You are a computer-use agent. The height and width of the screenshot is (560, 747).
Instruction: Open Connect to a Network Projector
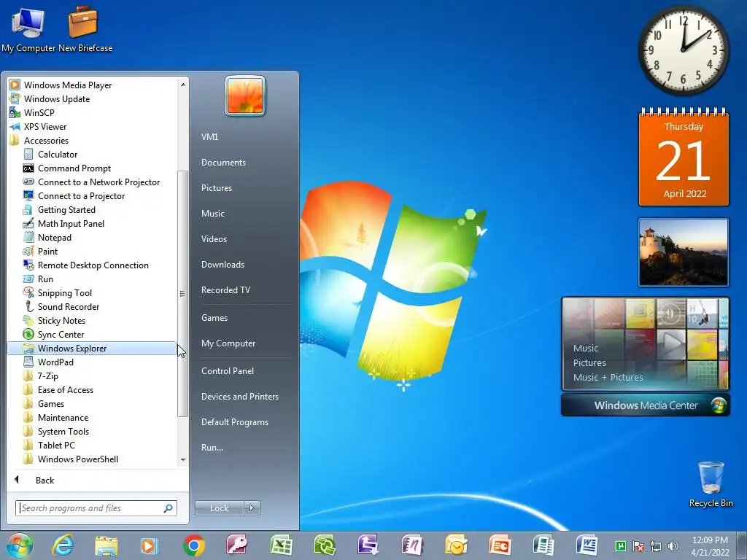pos(91,182)
